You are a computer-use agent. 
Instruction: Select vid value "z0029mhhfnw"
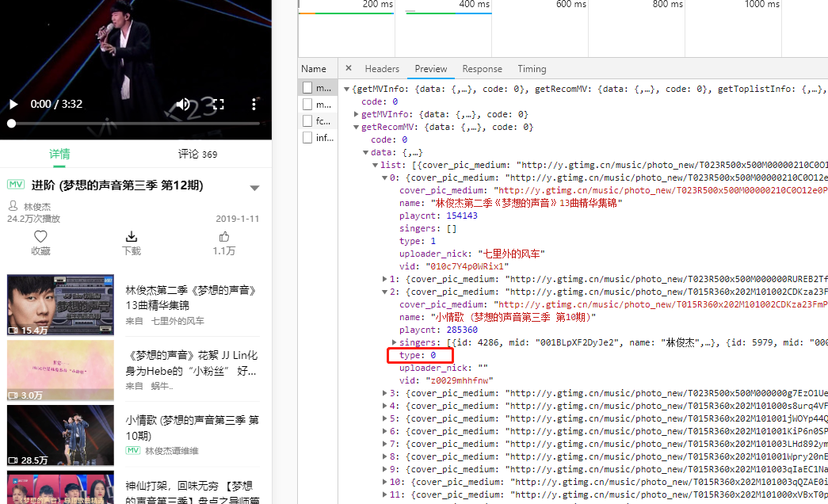(x=460, y=380)
